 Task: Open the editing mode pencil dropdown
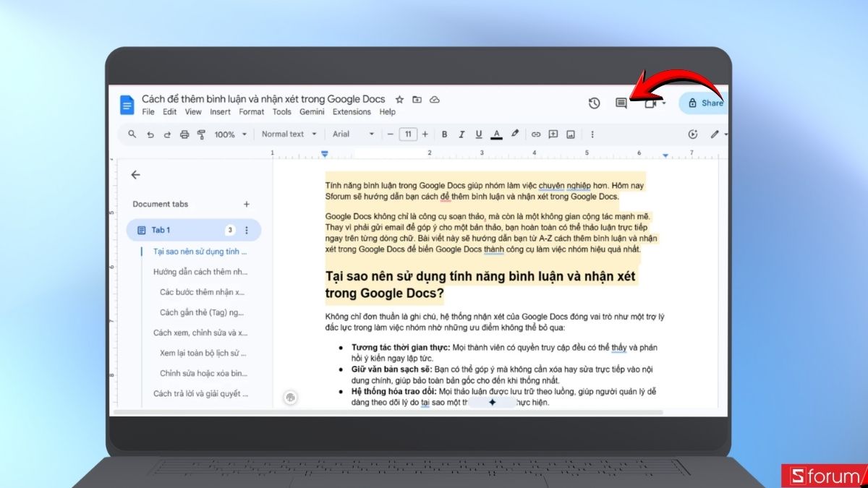coord(718,134)
